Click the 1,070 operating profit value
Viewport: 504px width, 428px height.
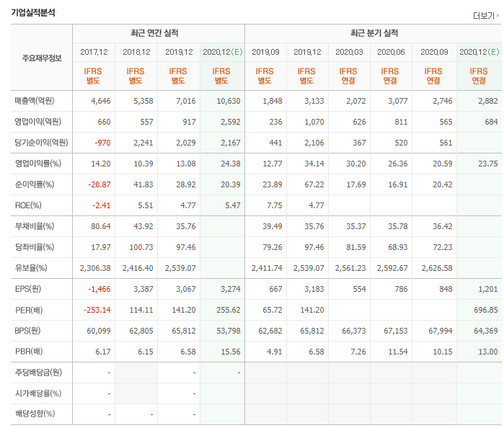point(314,122)
